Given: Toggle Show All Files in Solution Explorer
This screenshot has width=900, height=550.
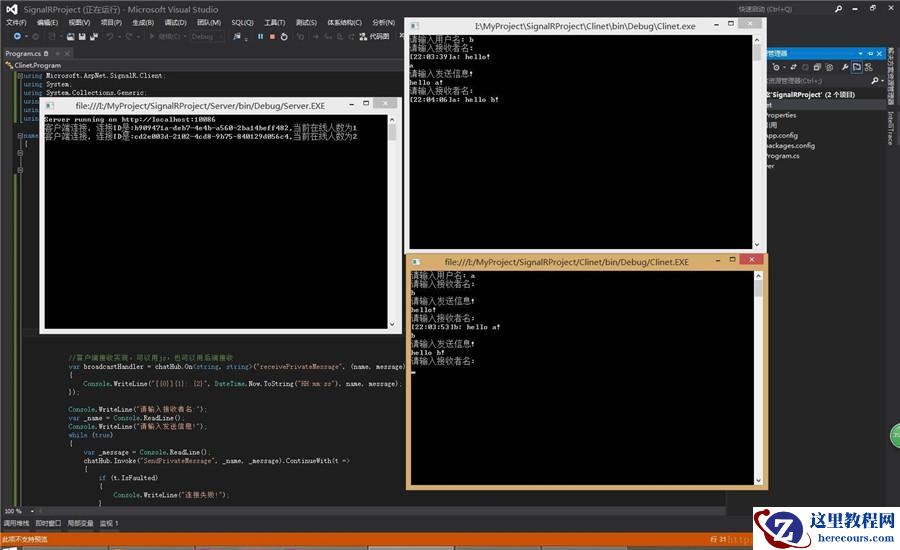Looking at the screenshot, I should point(830,67).
